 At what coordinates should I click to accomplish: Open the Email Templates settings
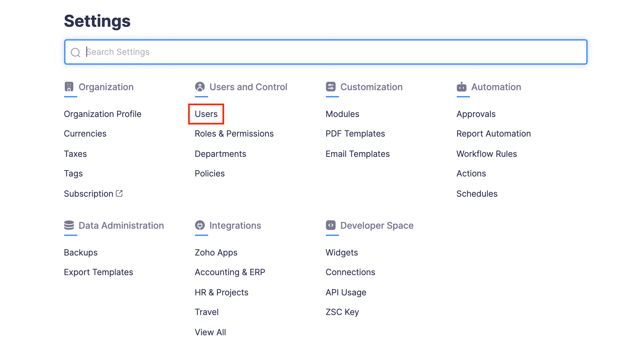click(357, 154)
